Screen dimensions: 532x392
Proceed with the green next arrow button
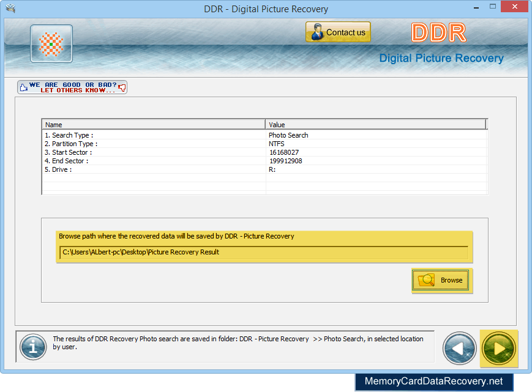pos(499,349)
